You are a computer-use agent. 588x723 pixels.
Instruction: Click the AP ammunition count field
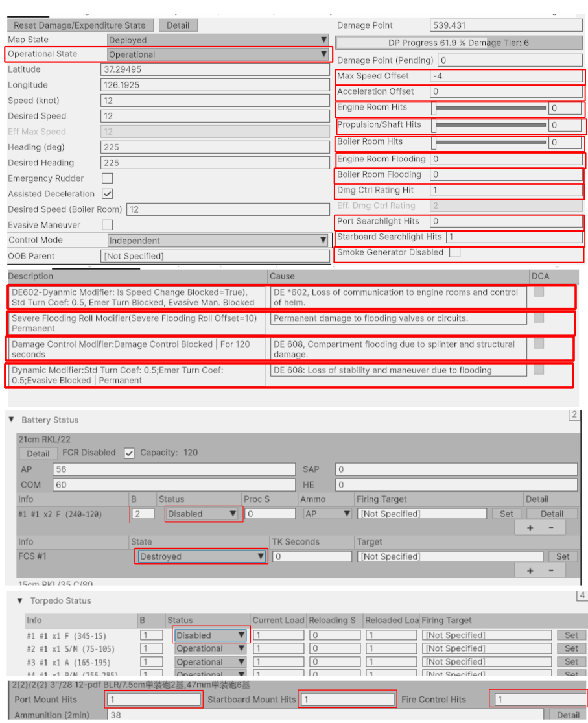point(174,469)
